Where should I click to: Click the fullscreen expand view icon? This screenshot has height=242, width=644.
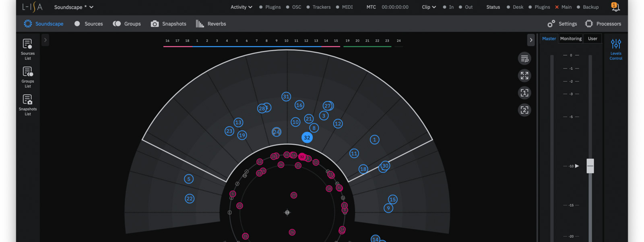point(524,76)
